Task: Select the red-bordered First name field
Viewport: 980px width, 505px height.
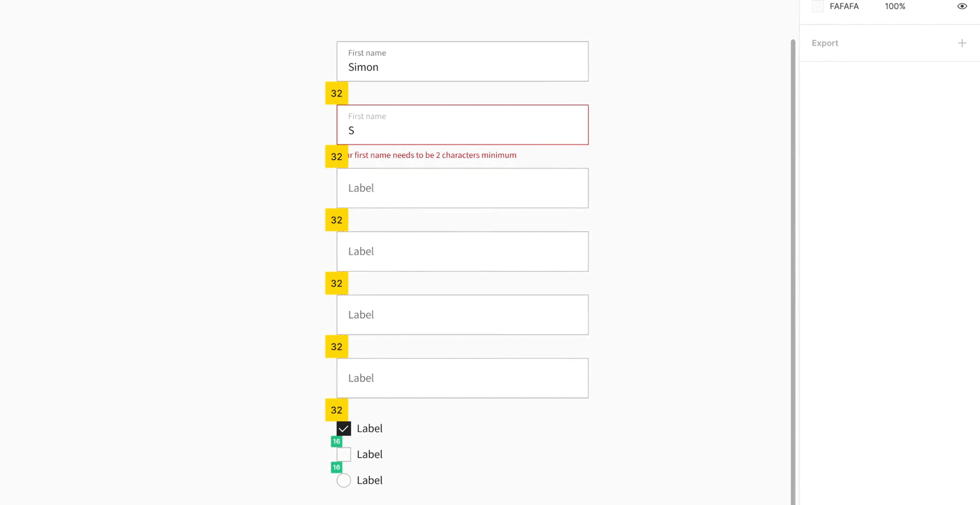Action: 462,125
